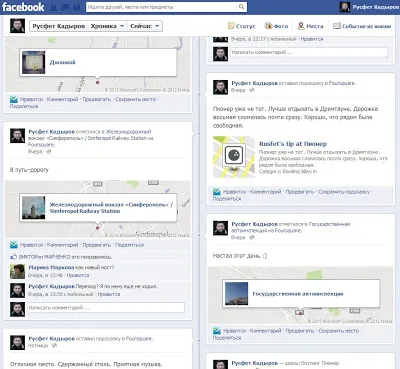Image resolution: width=400 pixels, height=369 pixels.
Task: Click Foursquare icon under Пионер tip post
Action: [x=217, y=192]
